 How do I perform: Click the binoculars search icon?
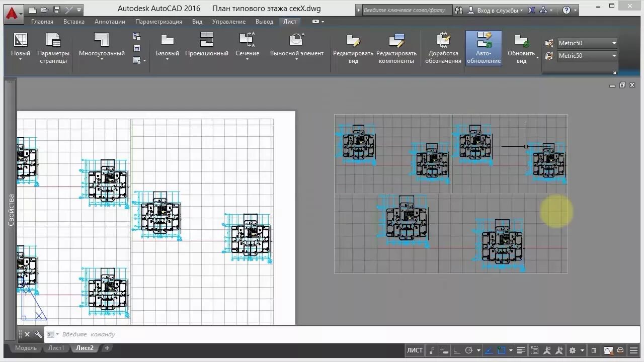[x=458, y=10]
